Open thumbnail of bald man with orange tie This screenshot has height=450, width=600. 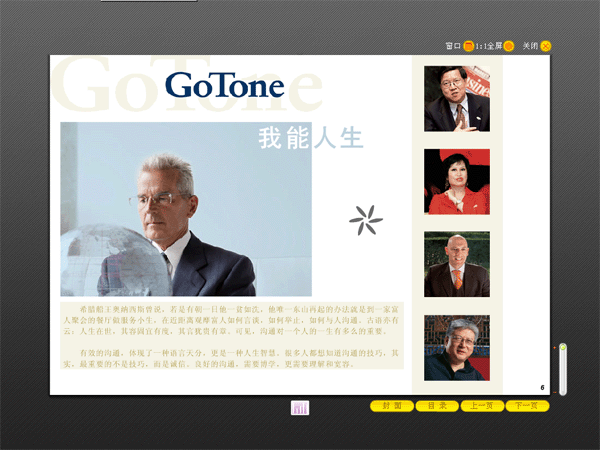click(x=457, y=264)
